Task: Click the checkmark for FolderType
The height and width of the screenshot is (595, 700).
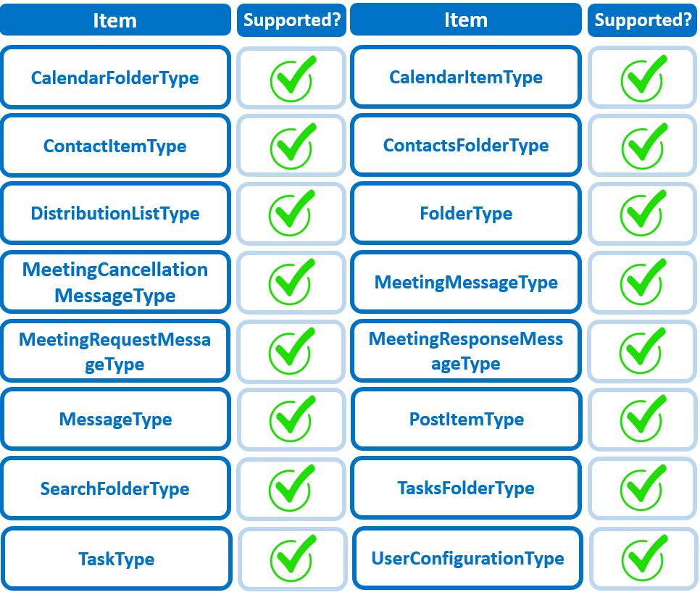Action: pyautogui.click(x=643, y=214)
